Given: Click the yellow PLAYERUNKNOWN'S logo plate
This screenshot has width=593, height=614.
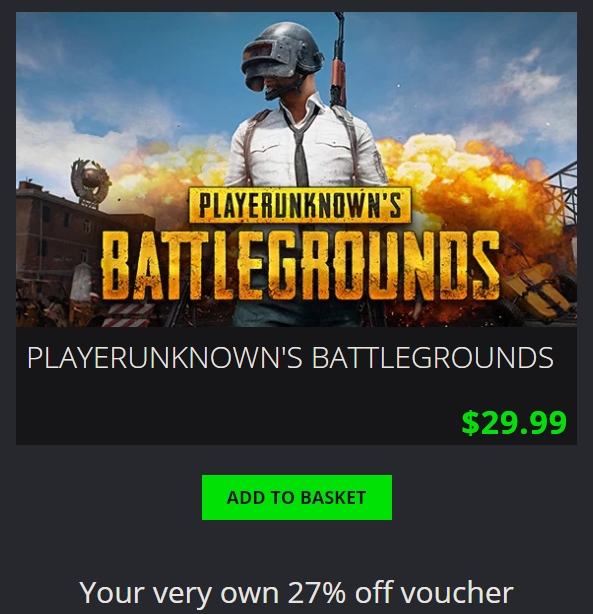Looking at the screenshot, I should coord(300,205).
